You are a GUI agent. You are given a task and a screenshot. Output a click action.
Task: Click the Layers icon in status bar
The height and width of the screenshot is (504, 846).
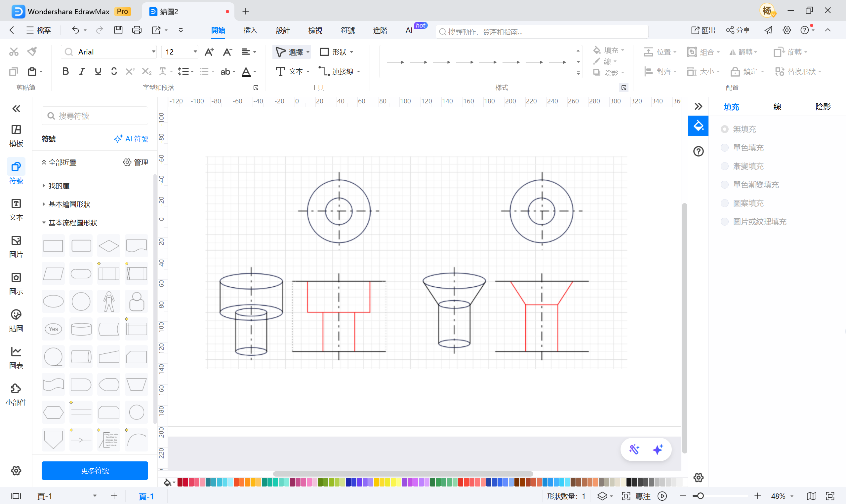602,496
